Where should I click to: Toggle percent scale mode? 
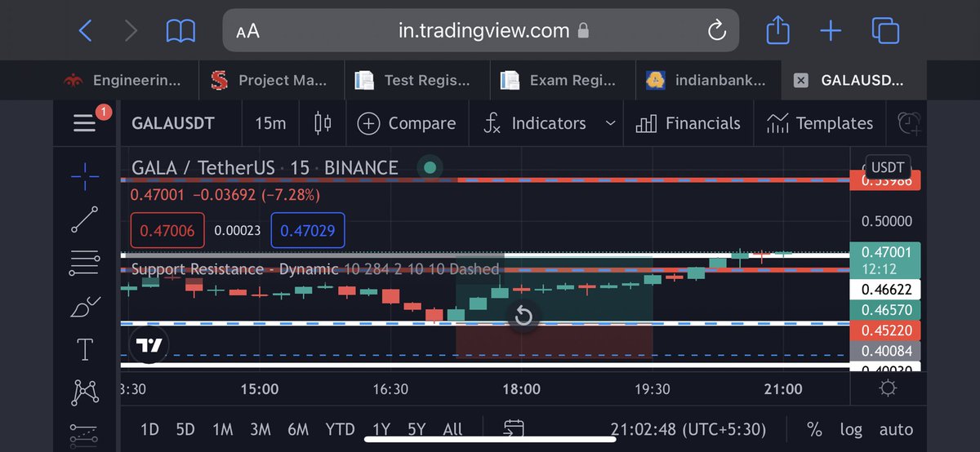coord(814,429)
